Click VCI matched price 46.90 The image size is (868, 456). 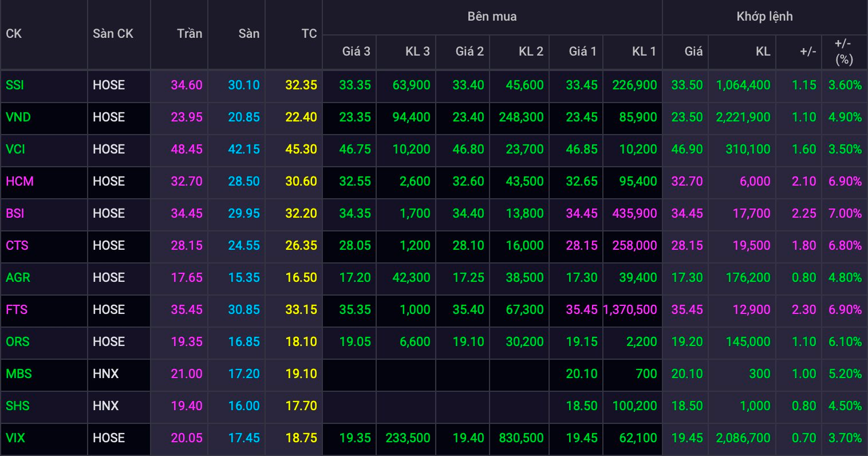tap(686, 150)
